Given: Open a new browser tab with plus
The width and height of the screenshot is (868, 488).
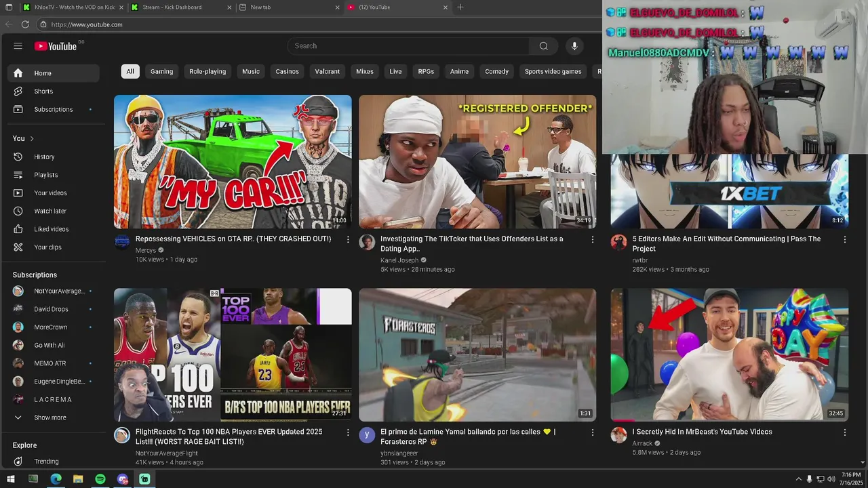Looking at the screenshot, I should (460, 7).
